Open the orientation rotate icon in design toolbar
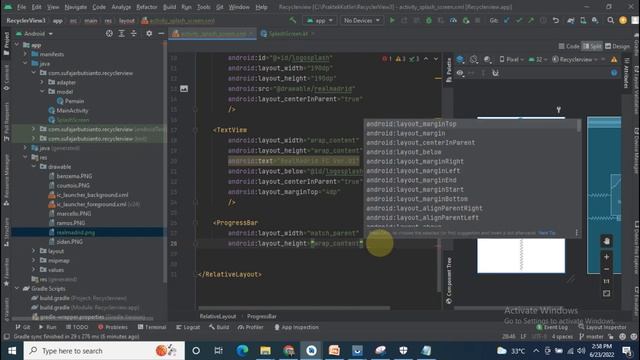 tap(473, 60)
